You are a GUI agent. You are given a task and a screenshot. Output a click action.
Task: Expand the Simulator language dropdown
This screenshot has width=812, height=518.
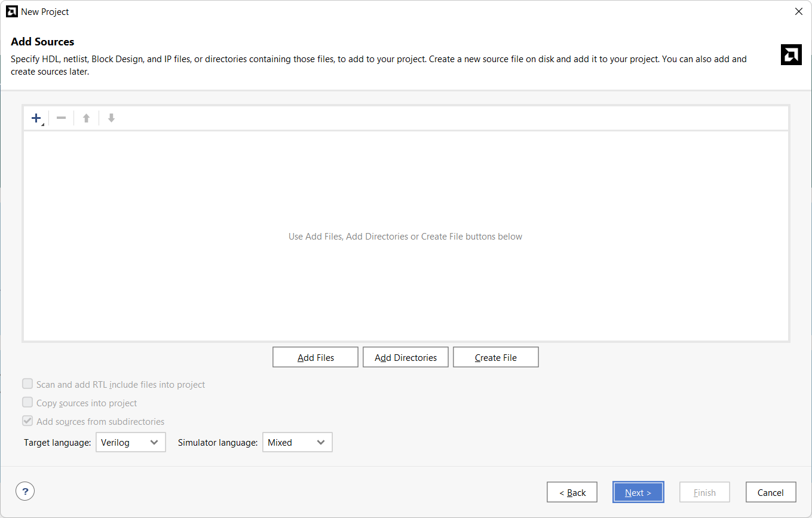pos(297,442)
